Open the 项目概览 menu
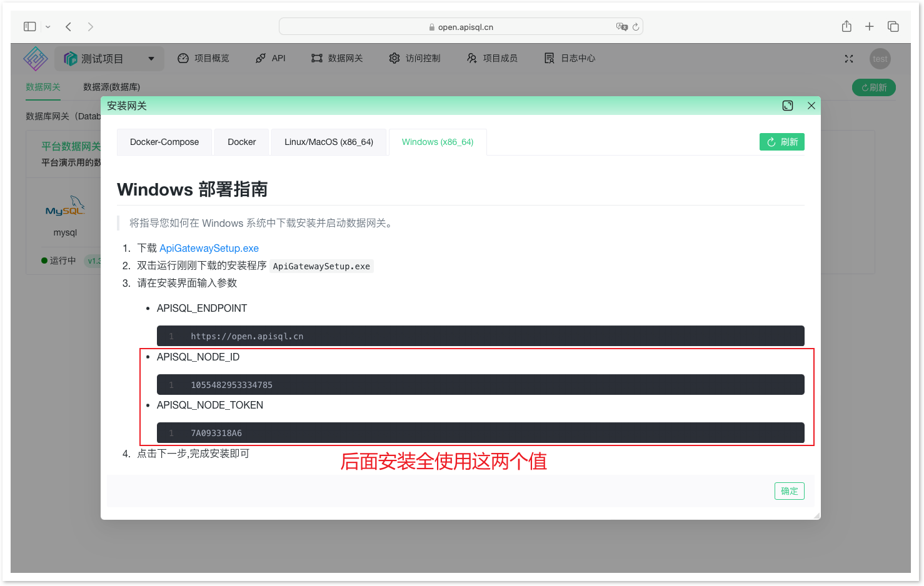The image size is (924, 586). pyautogui.click(x=203, y=58)
